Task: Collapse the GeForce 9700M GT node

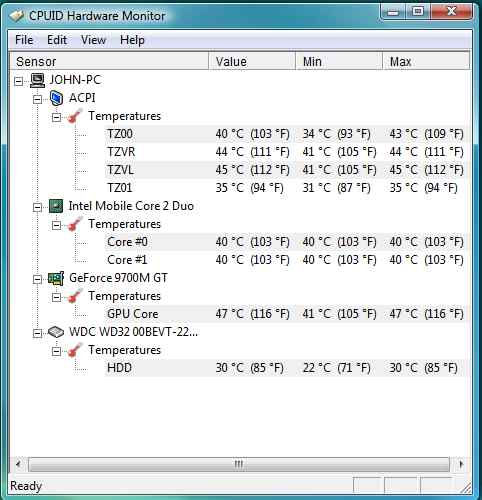Action: [38, 279]
